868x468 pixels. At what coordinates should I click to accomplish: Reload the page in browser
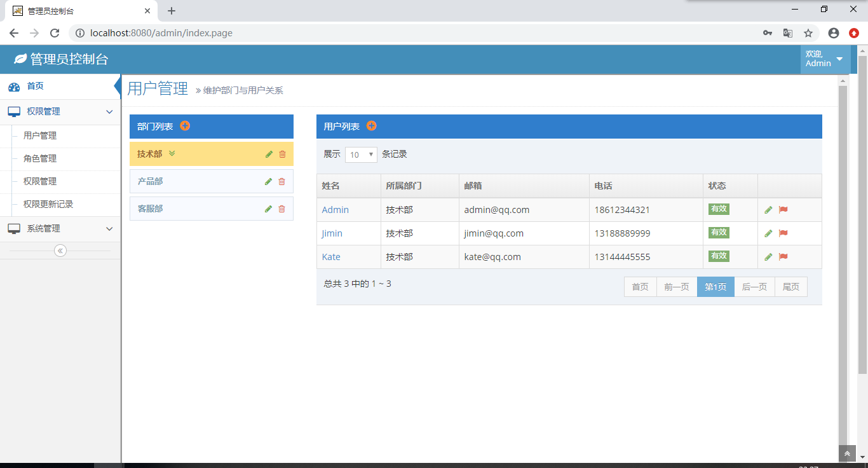pos(55,33)
